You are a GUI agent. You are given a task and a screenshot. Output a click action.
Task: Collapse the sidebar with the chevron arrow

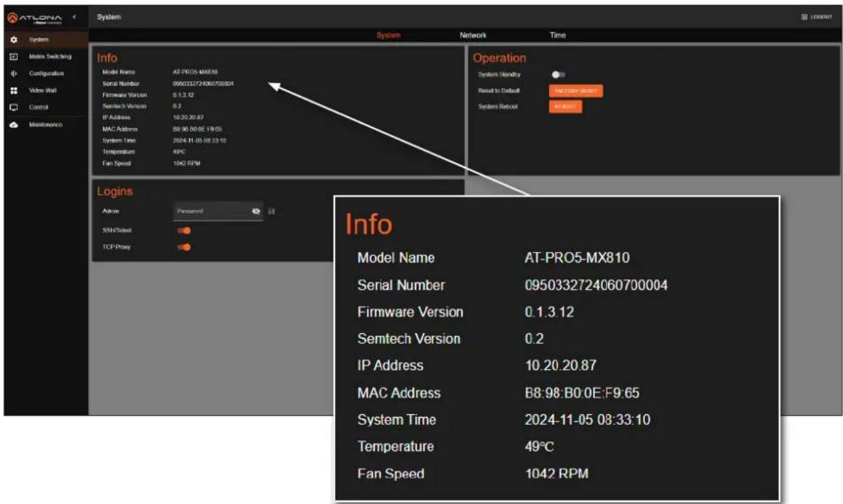tap(74, 16)
